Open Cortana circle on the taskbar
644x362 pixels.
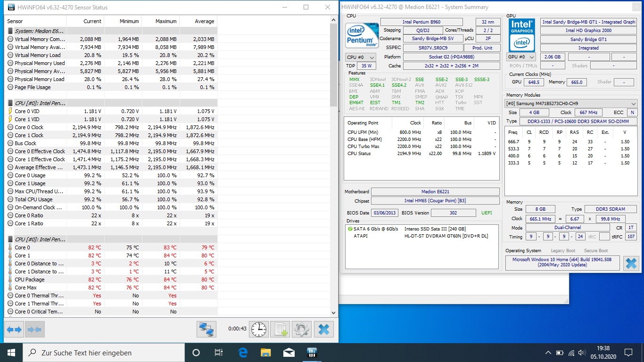(196, 353)
